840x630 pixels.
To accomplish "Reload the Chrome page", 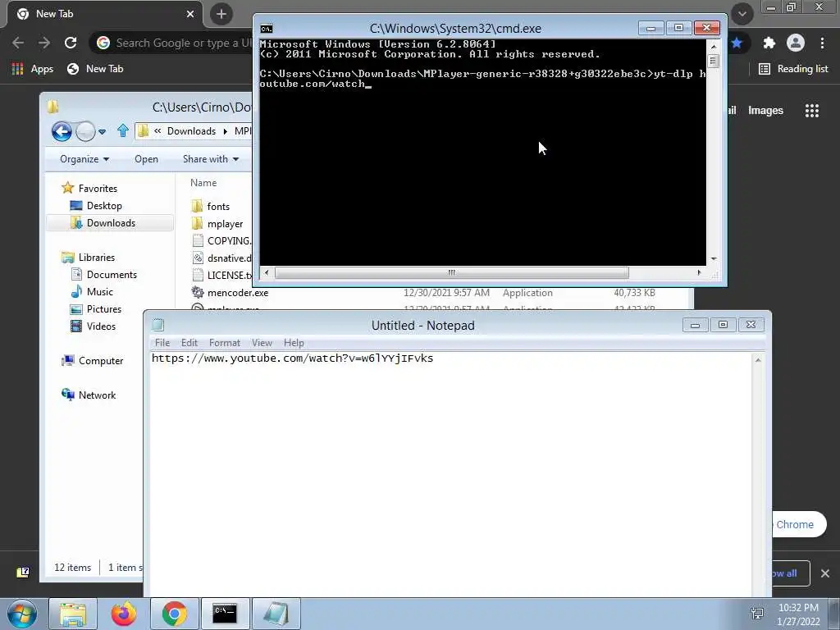I will (x=71, y=43).
